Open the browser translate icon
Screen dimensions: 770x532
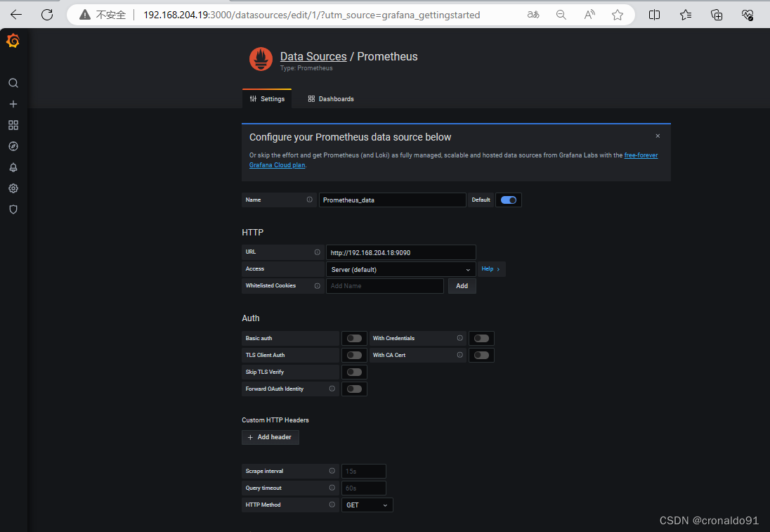pyautogui.click(x=533, y=15)
